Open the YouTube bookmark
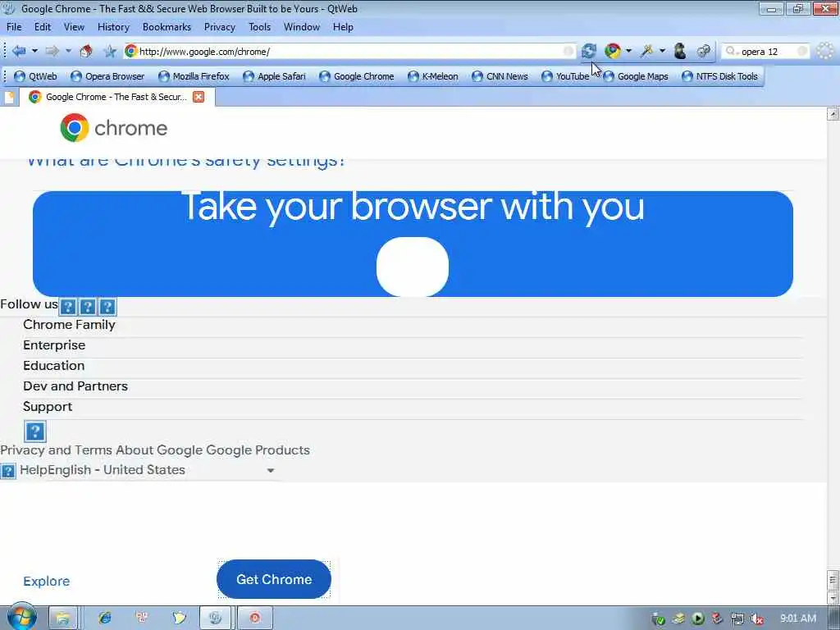The width and height of the screenshot is (840, 630). point(565,76)
